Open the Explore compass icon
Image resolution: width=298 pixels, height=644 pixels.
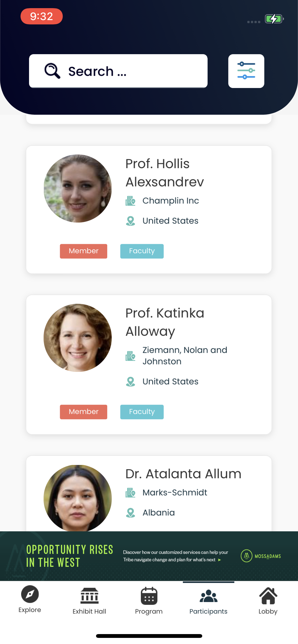(30, 594)
